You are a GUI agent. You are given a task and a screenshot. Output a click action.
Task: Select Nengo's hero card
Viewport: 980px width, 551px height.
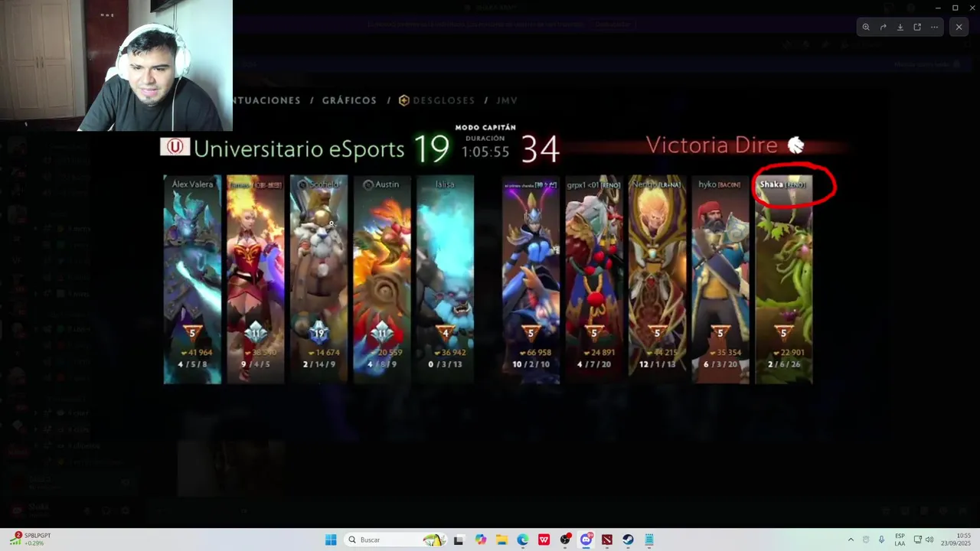(x=658, y=279)
